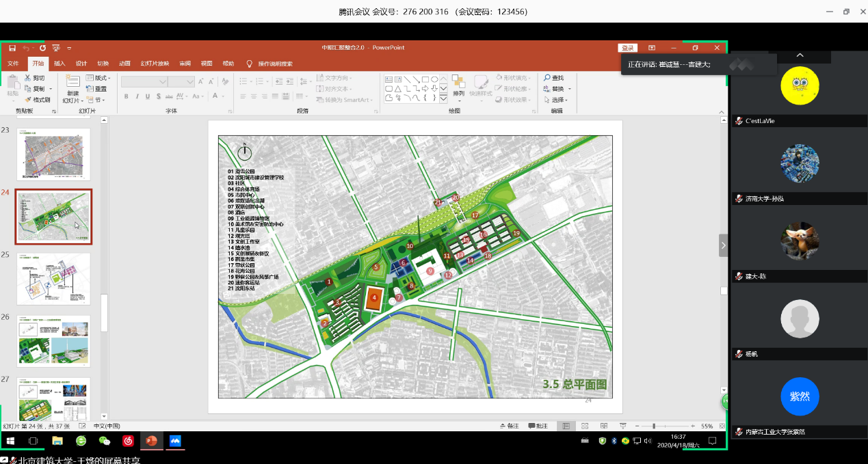Click the Format Painter (格式刷) icon

[x=28, y=100]
